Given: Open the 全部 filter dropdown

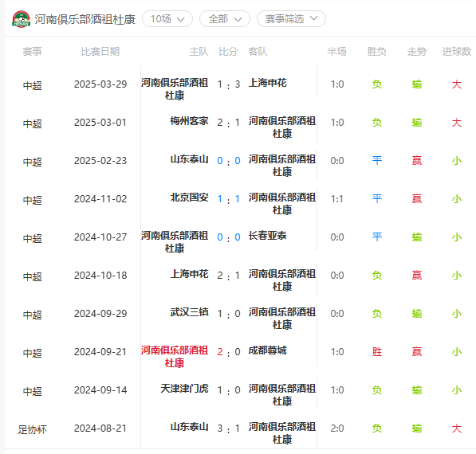Looking at the screenshot, I should click(225, 19).
